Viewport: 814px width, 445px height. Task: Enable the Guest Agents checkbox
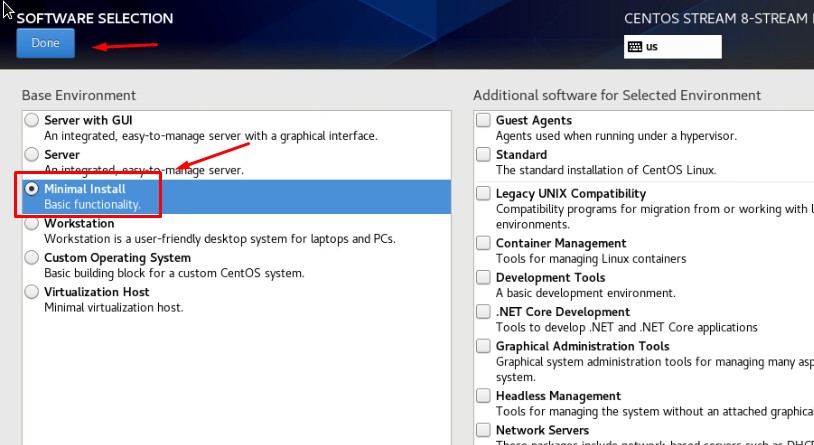click(x=484, y=121)
